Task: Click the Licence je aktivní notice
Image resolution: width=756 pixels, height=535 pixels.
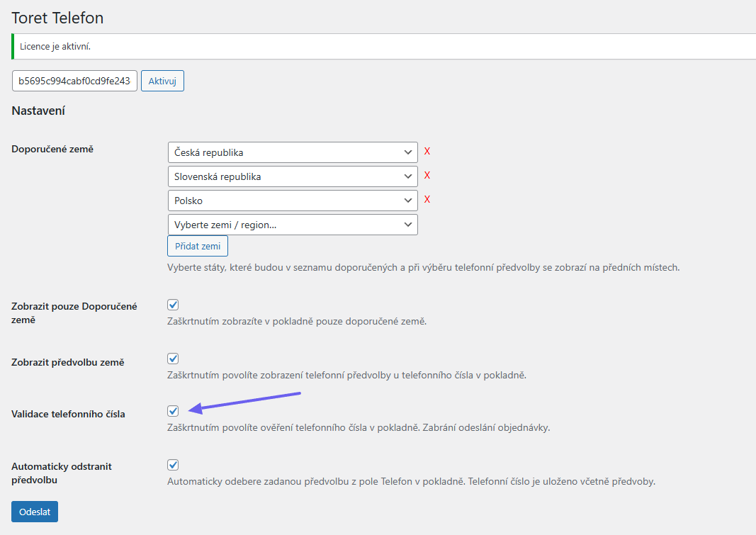Action: click(x=55, y=47)
